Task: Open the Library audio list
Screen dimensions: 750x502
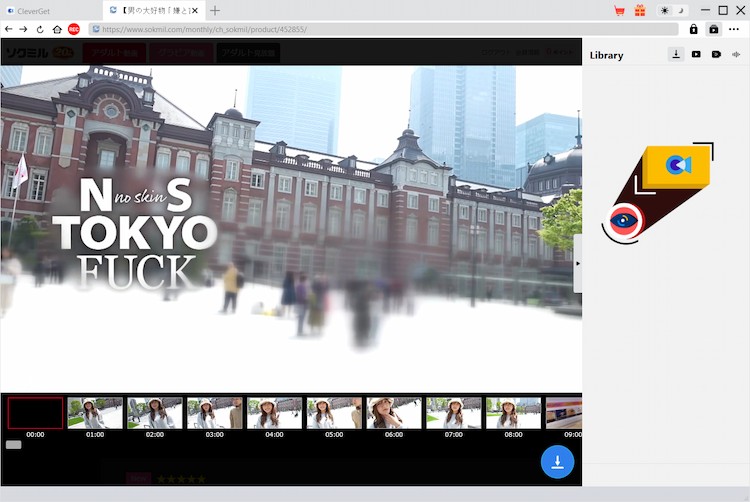Action: tap(736, 54)
